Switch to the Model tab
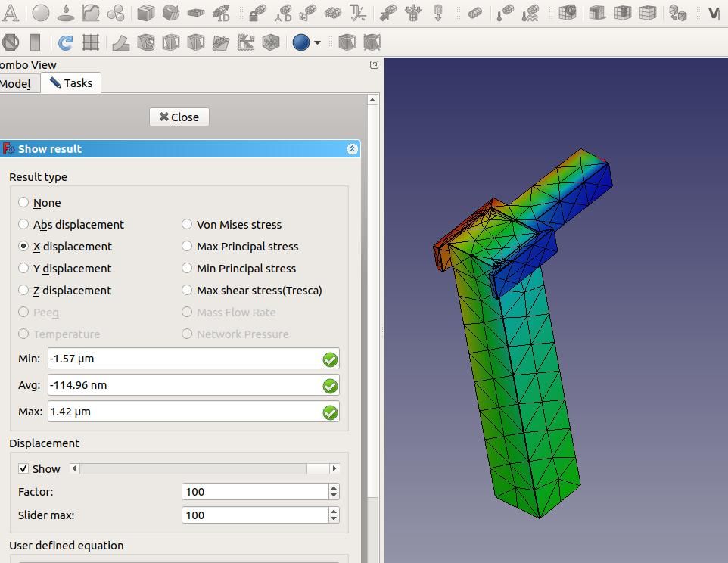The width and height of the screenshot is (728, 563). [x=16, y=83]
